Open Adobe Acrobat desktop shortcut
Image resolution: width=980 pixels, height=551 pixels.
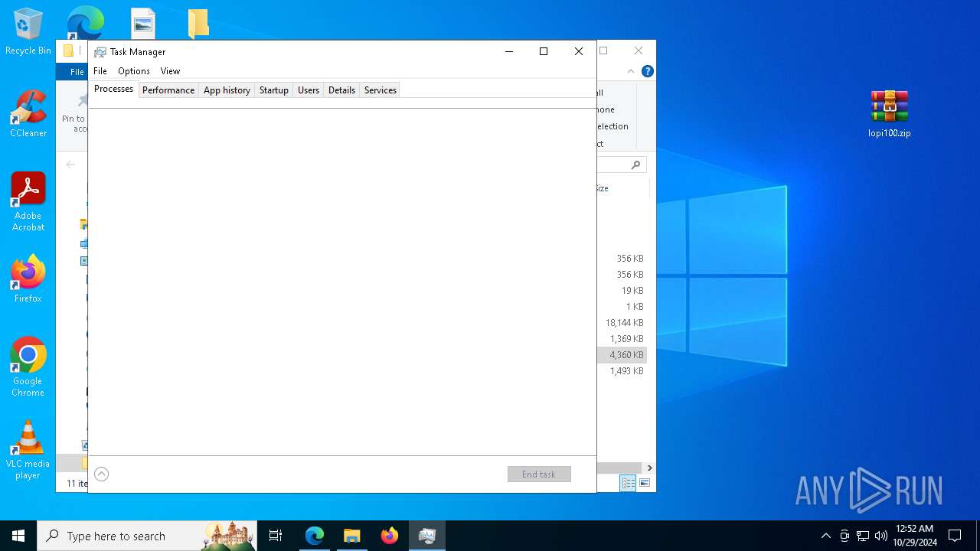28,202
